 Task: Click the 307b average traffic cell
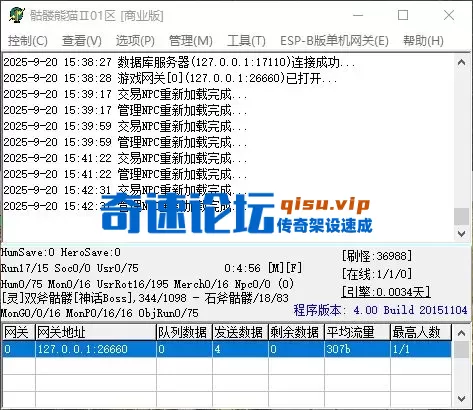pyautogui.click(x=357, y=349)
